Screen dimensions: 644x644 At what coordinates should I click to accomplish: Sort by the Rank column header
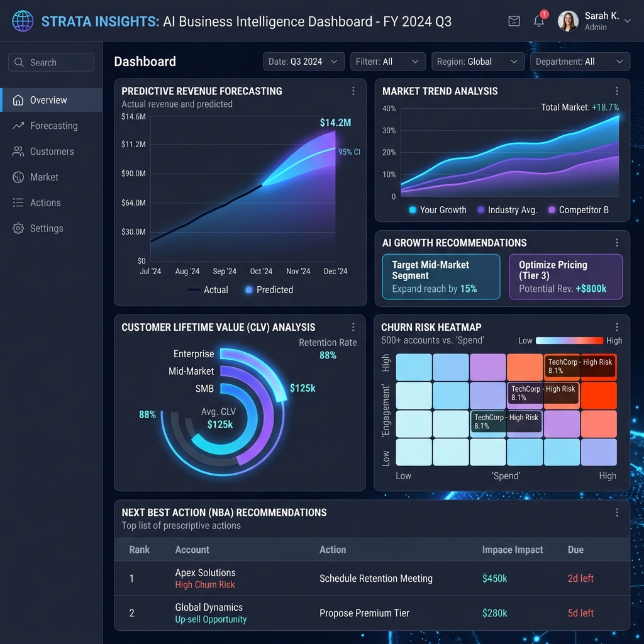[139, 550]
